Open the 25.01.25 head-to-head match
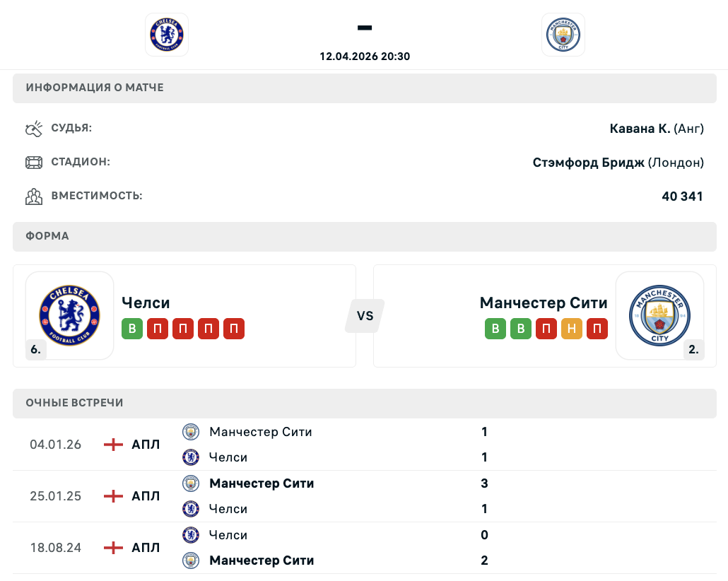Image resolution: width=728 pixels, height=581 pixels. pyautogui.click(x=55, y=496)
